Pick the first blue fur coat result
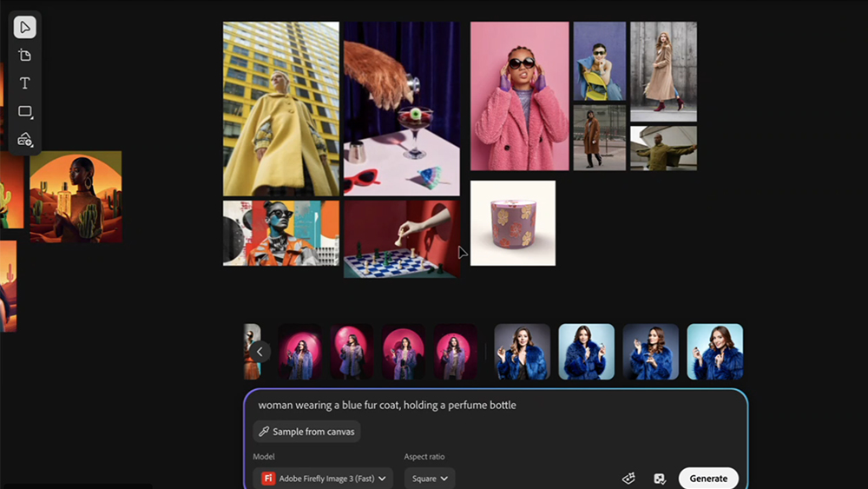Viewport: 868px width, 489px height. point(523,352)
